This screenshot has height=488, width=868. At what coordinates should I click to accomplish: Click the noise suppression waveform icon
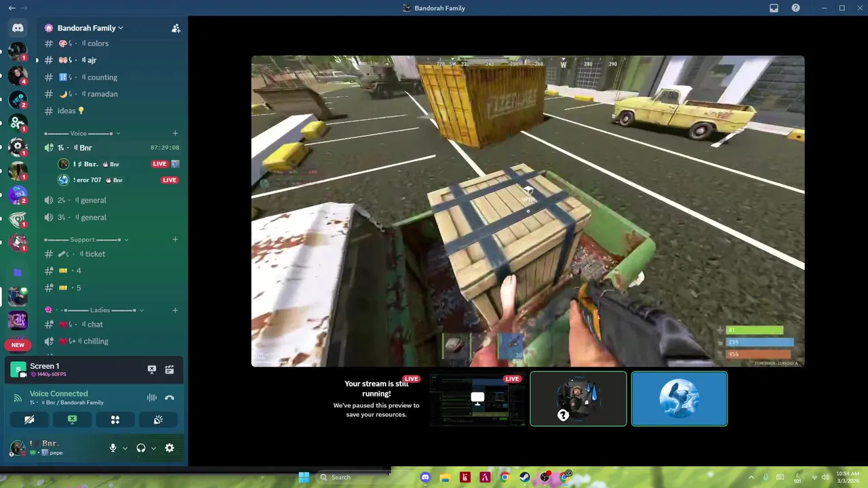pos(152,398)
